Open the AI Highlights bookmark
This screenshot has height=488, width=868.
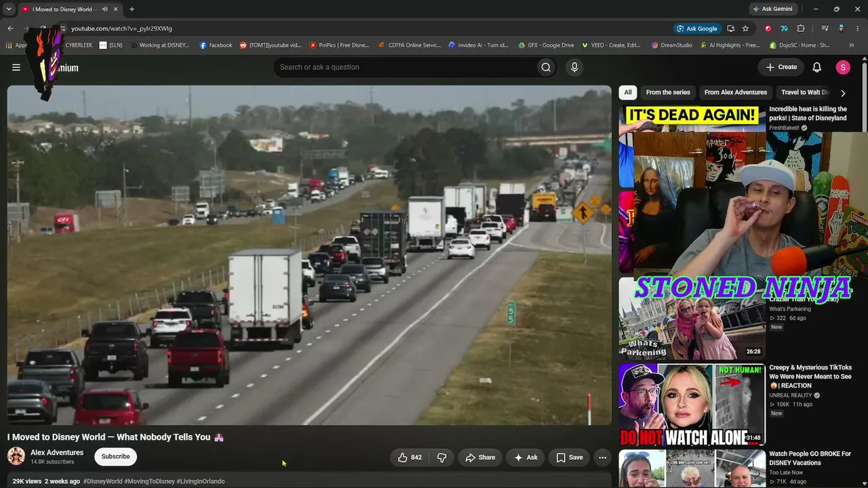tap(729, 45)
